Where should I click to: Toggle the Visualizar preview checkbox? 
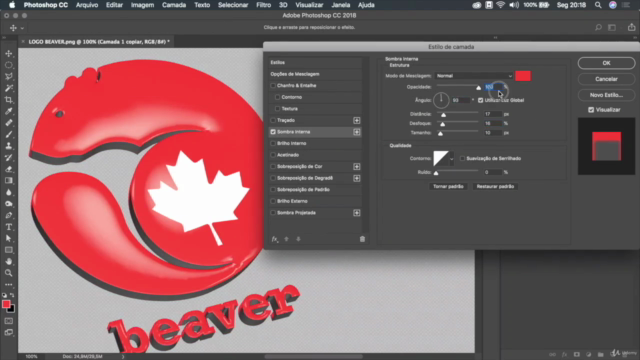591,110
